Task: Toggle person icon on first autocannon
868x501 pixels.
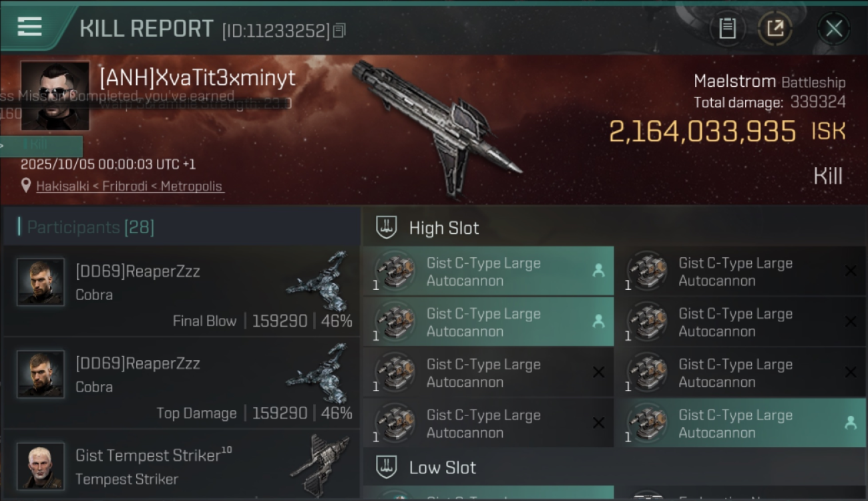Action: pos(598,271)
